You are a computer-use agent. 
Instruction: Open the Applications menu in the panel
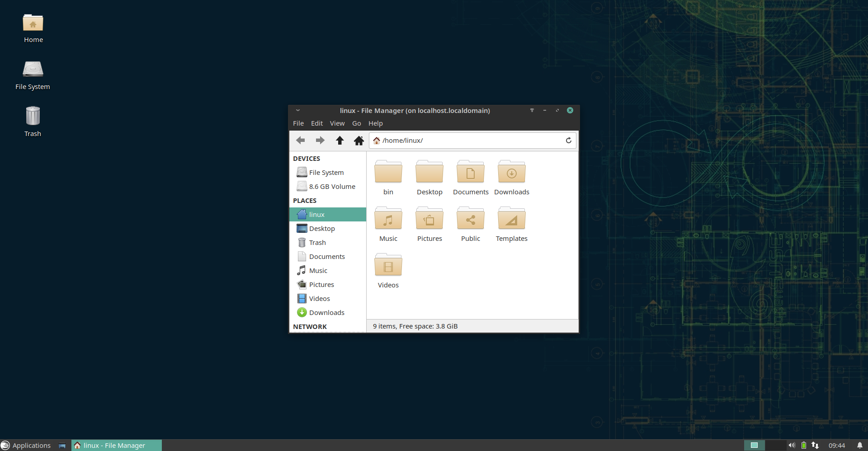[26, 446]
